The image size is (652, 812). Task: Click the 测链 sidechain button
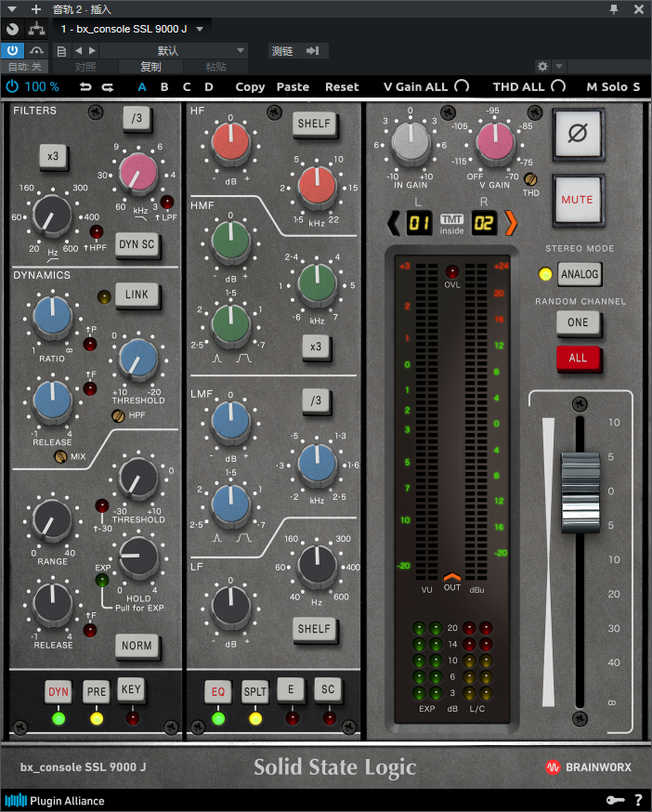coord(296,51)
